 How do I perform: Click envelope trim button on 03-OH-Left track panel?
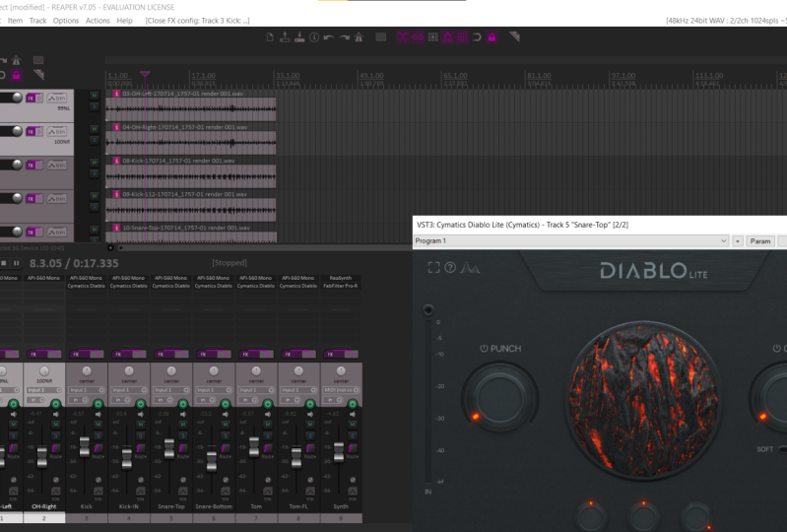coord(57,98)
